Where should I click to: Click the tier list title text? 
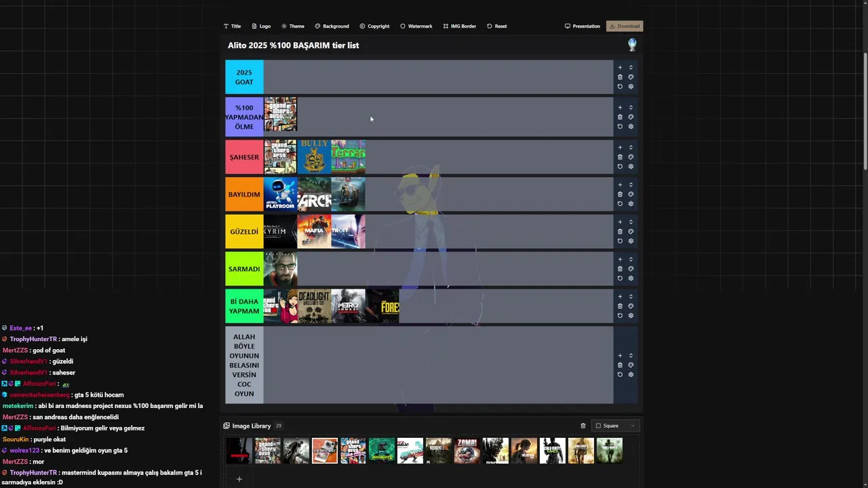pyautogui.click(x=293, y=45)
